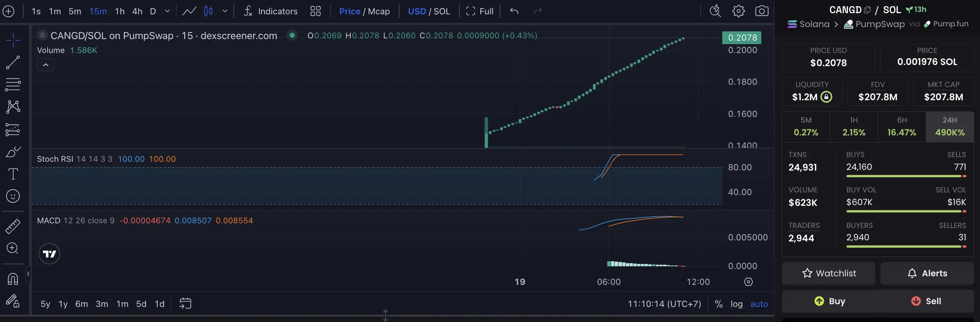The width and height of the screenshot is (980, 322).
Task: Select the trend line drawing tool
Action: click(x=13, y=62)
